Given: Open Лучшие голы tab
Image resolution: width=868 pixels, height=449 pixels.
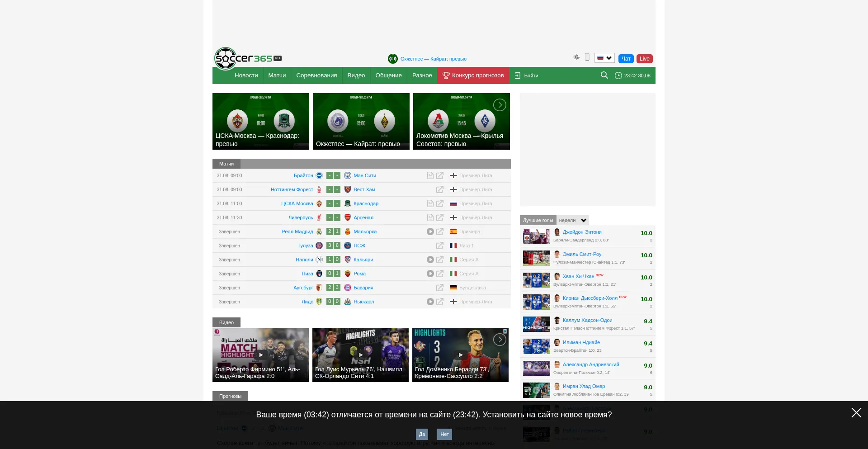Looking at the screenshot, I should click(538, 220).
